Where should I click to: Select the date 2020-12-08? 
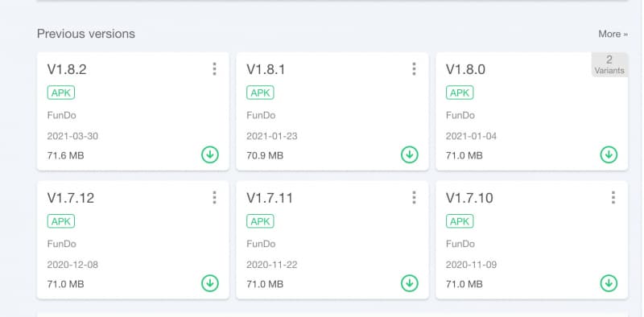72,265
